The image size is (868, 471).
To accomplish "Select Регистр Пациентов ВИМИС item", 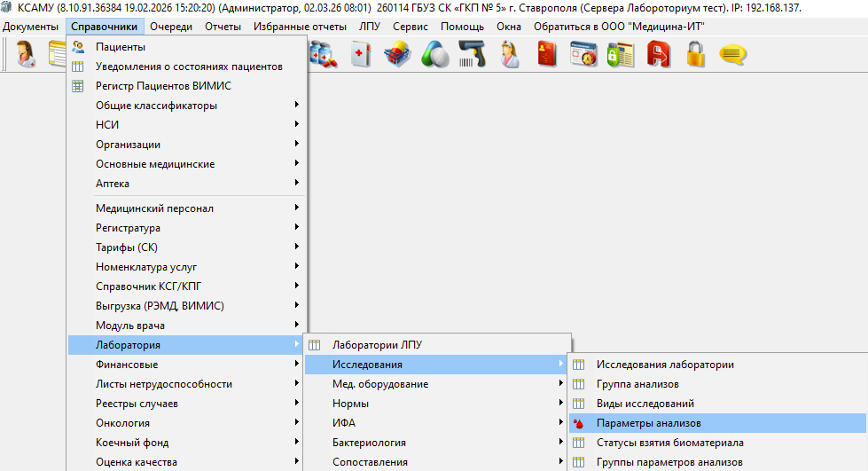I will coord(163,86).
